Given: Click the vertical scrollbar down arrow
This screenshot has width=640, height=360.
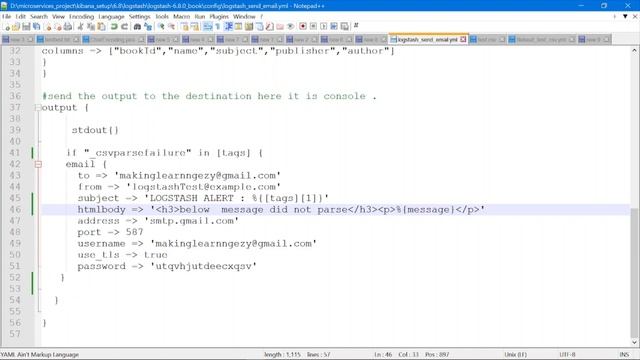Looking at the screenshot, I should [634, 342].
